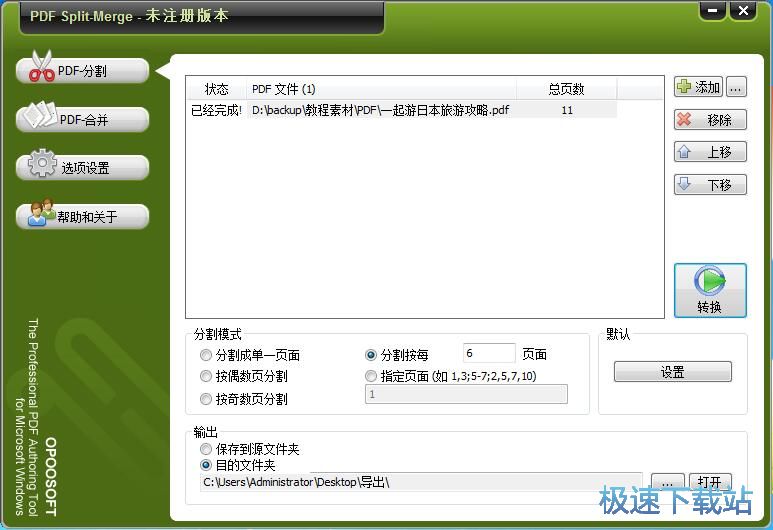Image resolution: width=773 pixels, height=530 pixels.
Task: Open 选项设置 options settings
Action: click(82, 168)
